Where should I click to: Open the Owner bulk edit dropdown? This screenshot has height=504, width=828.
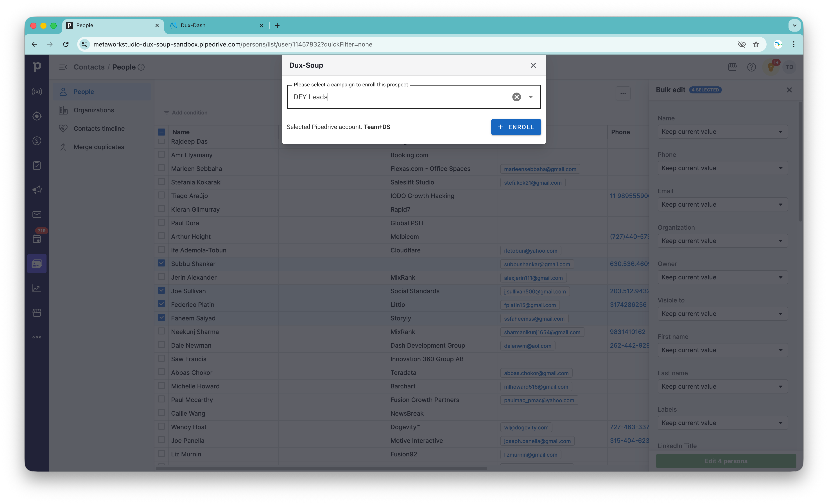722,277
